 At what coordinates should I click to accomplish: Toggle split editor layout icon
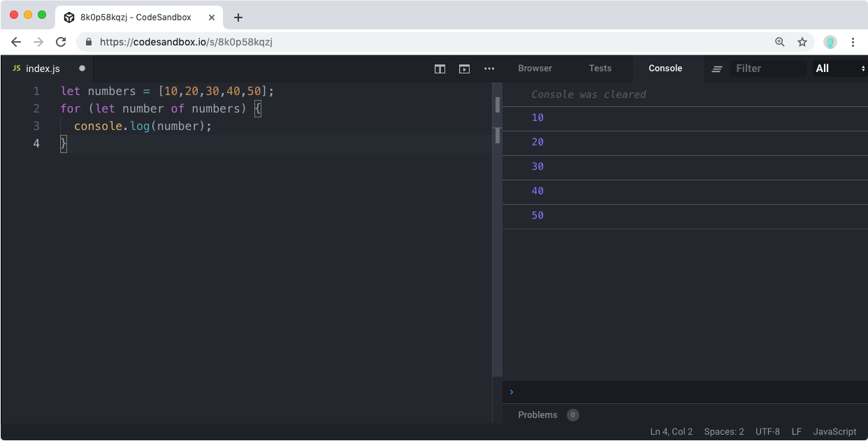[x=440, y=68]
